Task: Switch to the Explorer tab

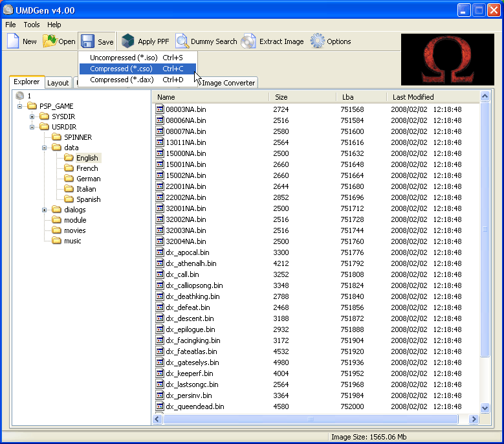Action: tap(27, 82)
